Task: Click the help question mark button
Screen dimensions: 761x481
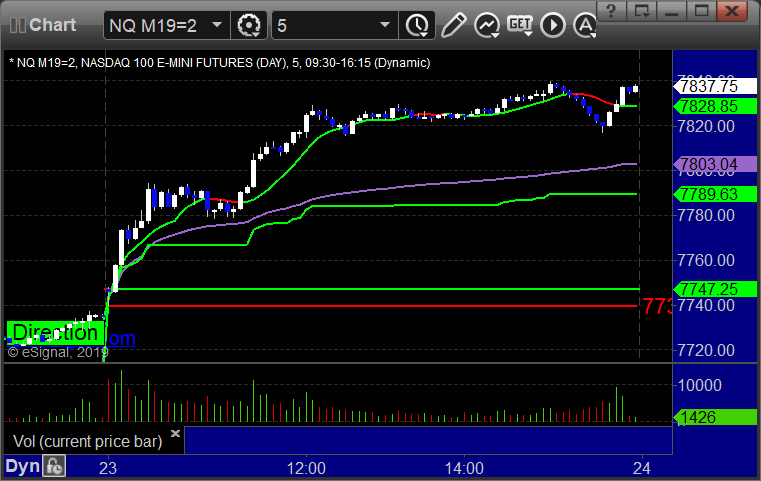Action: coord(611,11)
